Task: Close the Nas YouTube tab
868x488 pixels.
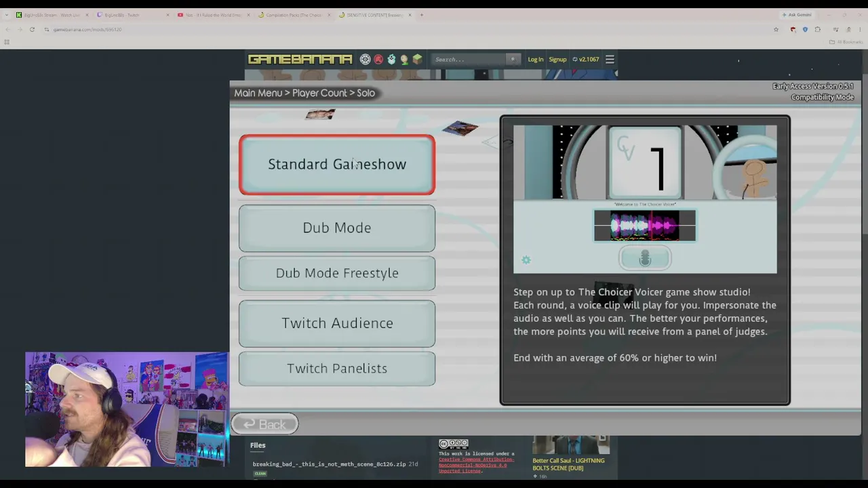Action: tap(248, 15)
